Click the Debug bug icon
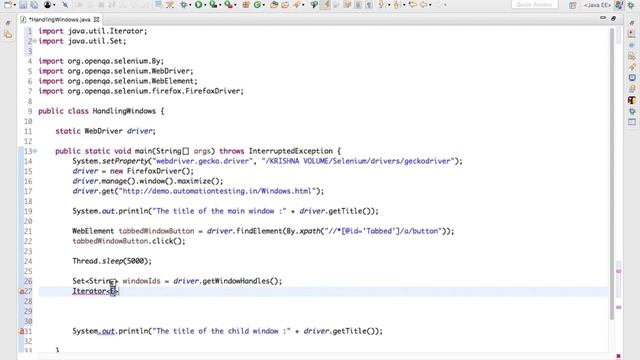 click(x=184, y=4)
